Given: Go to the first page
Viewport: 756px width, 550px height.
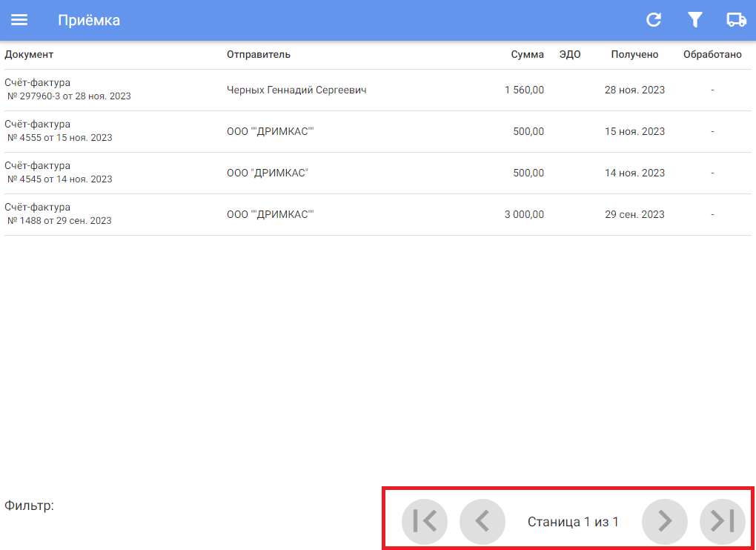Looking at the screenshot, I should 425,522.
